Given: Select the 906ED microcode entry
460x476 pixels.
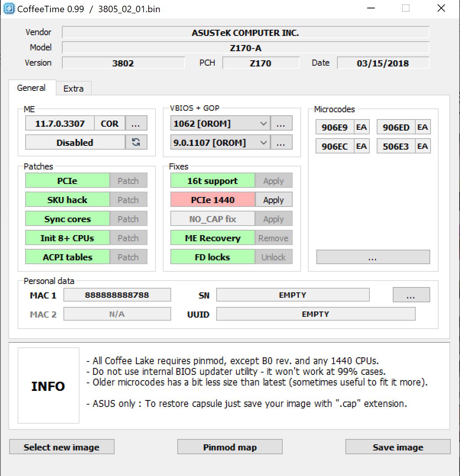Looking at the screenshot, I should click(x=396, y=127).
